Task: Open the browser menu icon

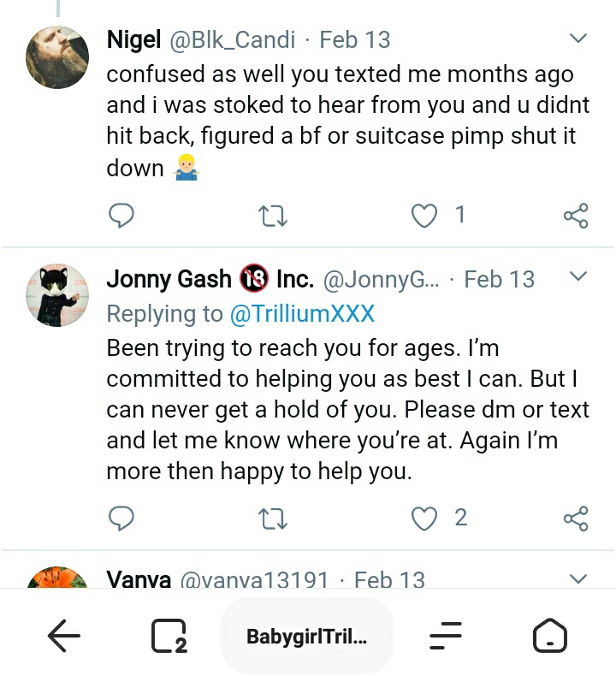Action: [x=445, y=636]
